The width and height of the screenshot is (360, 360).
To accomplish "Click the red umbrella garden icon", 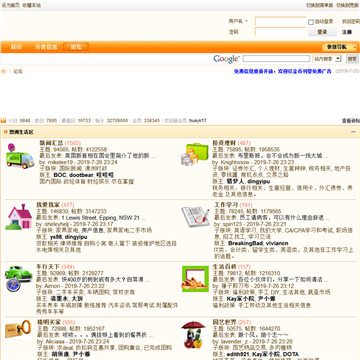I will 193,335.
